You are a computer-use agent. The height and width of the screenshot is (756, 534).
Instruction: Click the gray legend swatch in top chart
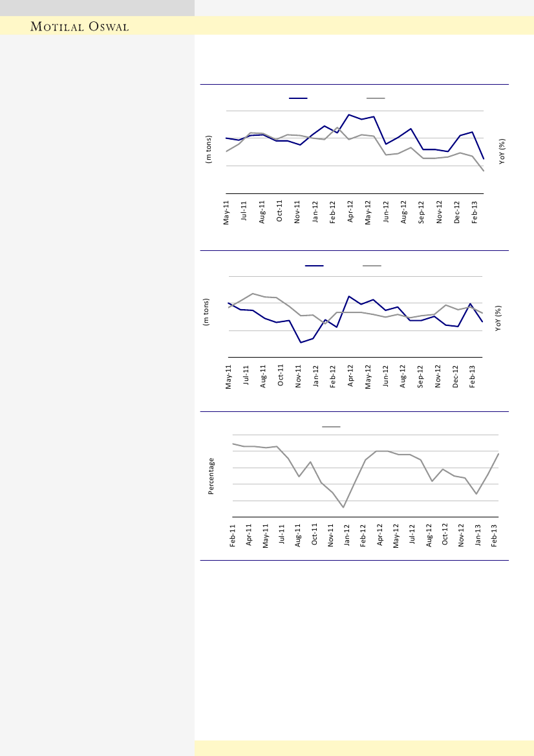coord(376,98)
